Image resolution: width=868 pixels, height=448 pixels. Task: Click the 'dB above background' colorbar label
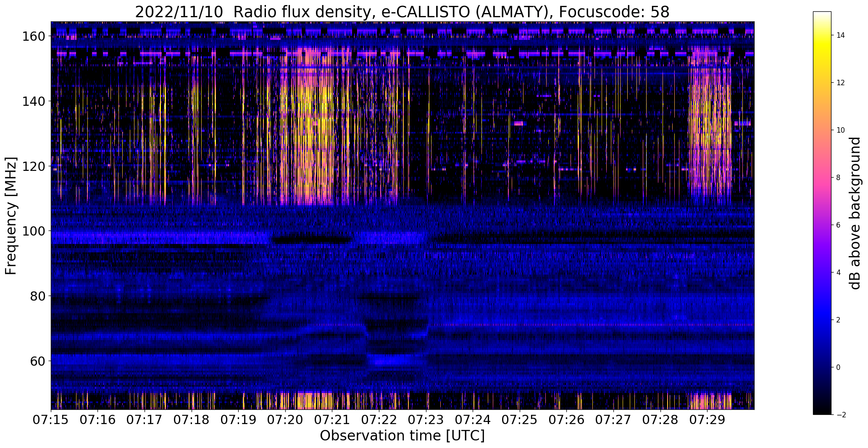tap(855, 213)
